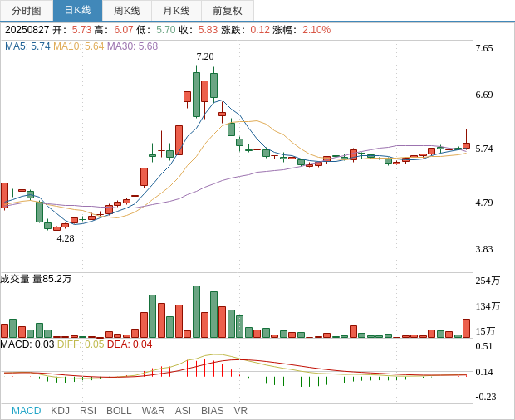Click the DIFF: 0.05 label

click(x=81, y=344)
